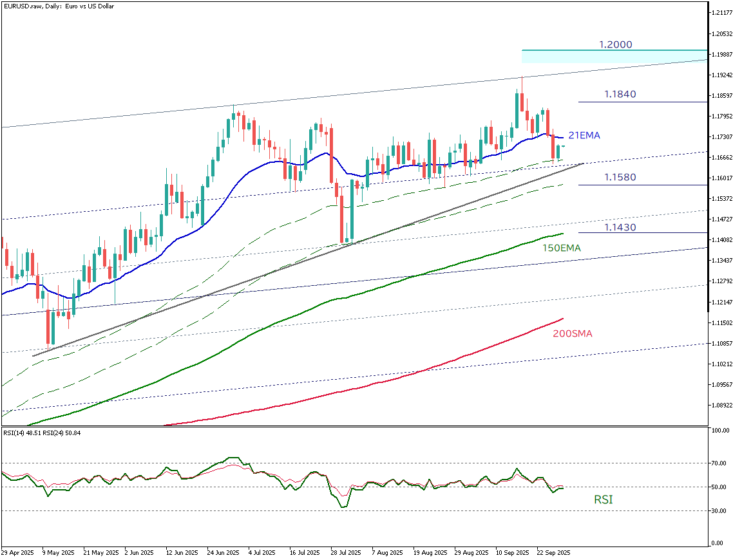Select the 22 Sep 2025 date marker
The width and height of the screenshot is (742, 560).
[x=554, y=553]
